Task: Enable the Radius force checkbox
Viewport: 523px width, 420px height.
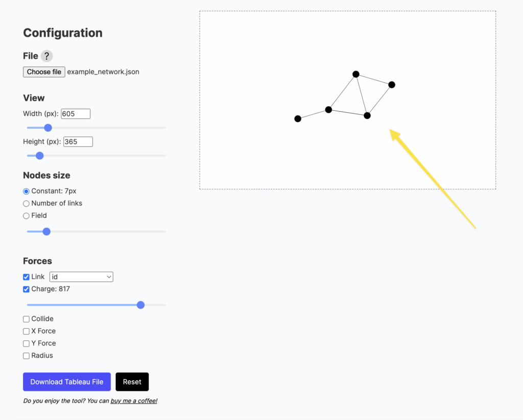Action: pos(27,356)
